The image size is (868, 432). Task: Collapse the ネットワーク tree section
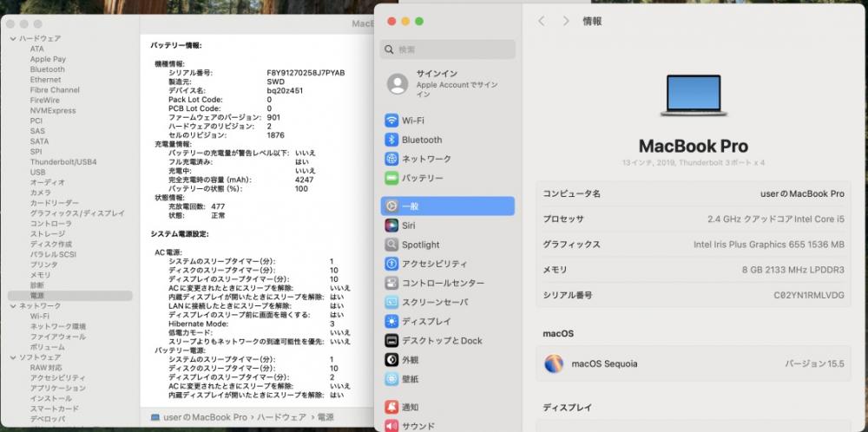pos(13,306)
